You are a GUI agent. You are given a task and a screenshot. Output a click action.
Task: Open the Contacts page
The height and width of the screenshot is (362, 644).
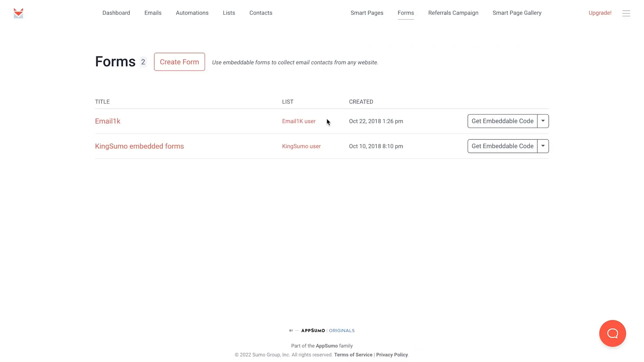click(x=261, y=13)
